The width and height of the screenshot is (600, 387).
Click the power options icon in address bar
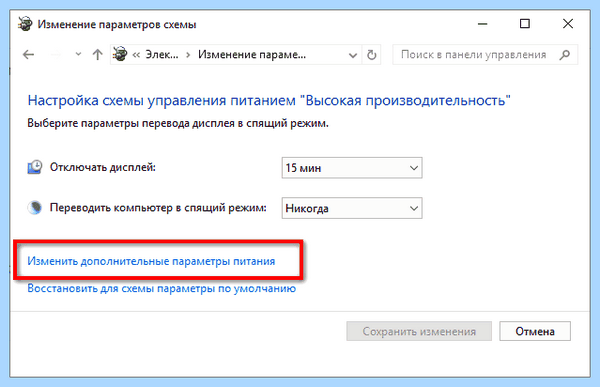coord(120,54)
